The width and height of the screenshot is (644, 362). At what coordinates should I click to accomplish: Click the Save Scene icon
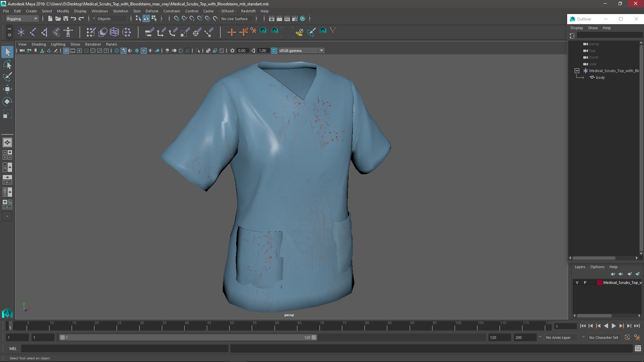[65, 19]
